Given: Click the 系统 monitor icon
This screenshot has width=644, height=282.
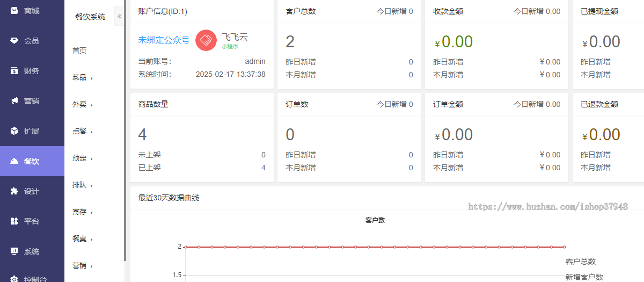Looking at the screenshot, I should [x=14, y=251].
